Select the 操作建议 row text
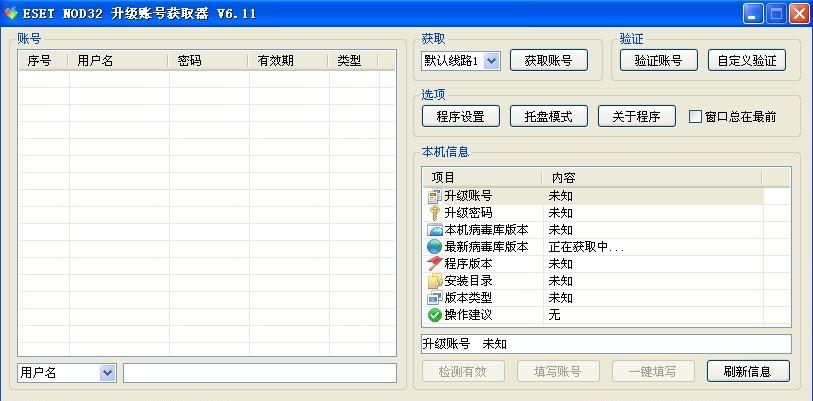The height and width of the screenshot is (401, 813). coord(468,315)
